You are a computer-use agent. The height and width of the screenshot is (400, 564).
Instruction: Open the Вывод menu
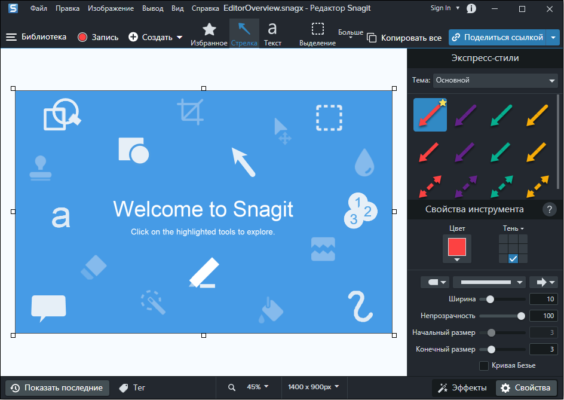click(x=153, y=8)
